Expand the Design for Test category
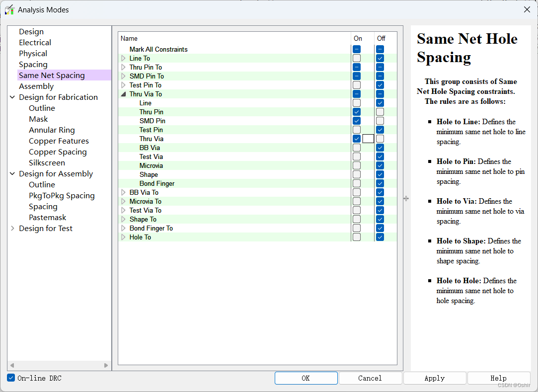The height and width of the screenshot is (392, 538). pyautogui.click(x=12, y=229)
